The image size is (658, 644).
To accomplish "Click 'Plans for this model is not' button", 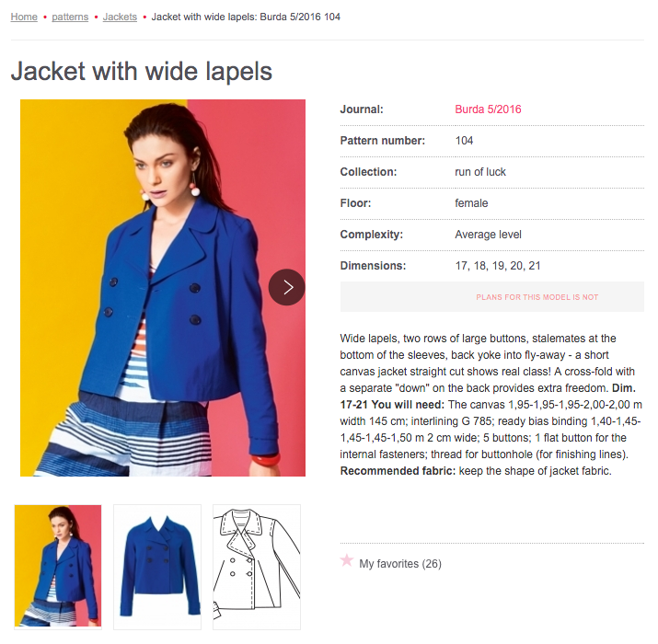I will tap(491, 297).
